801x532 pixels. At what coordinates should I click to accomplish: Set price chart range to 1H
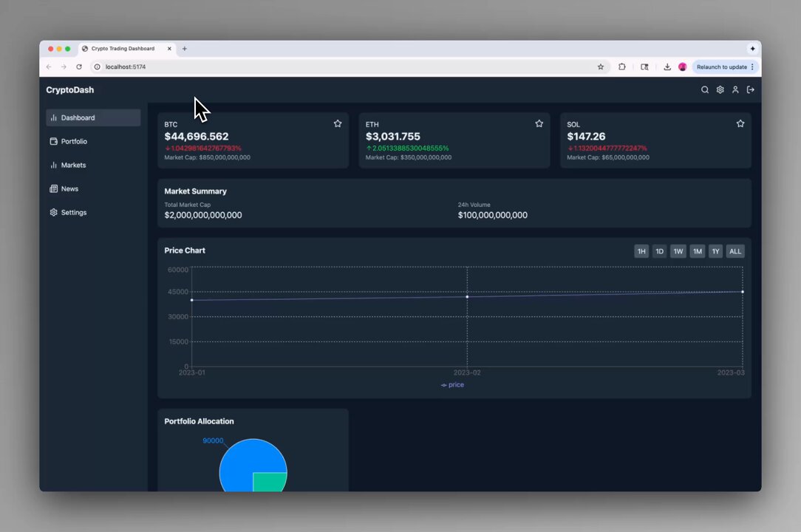[641, 251]
